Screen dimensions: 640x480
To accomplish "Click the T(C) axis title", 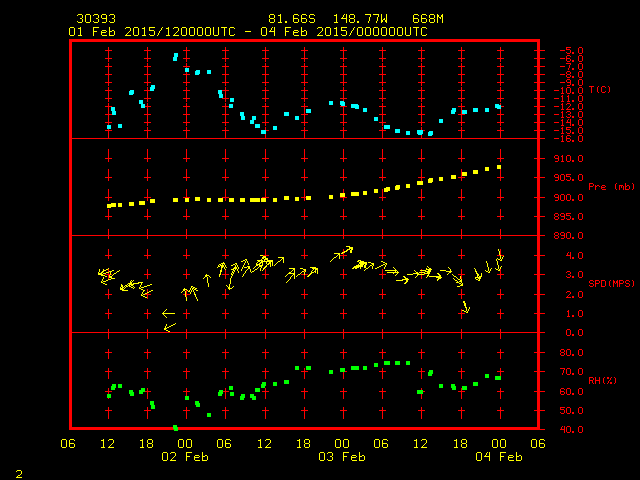I will tap(600, 89).
